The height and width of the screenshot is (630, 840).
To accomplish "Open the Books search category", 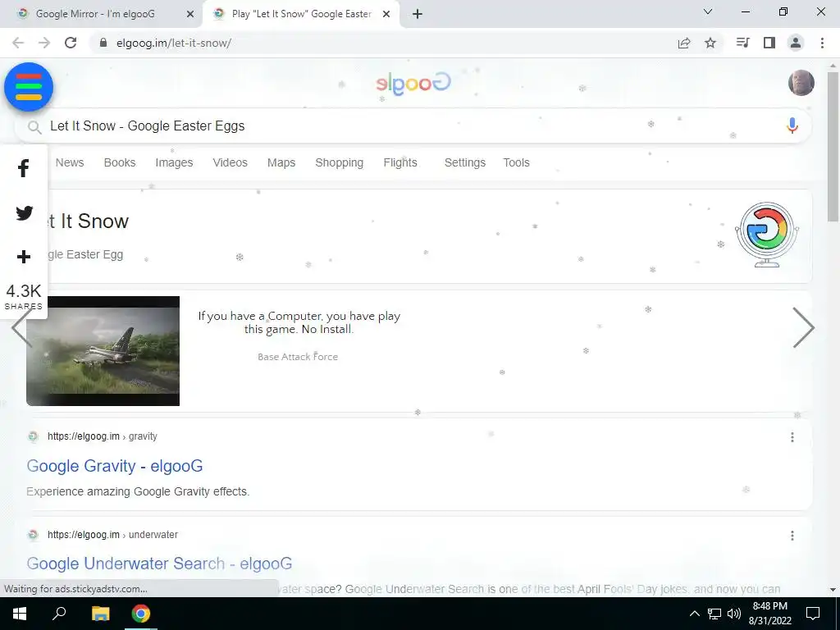I will [120, 162].
